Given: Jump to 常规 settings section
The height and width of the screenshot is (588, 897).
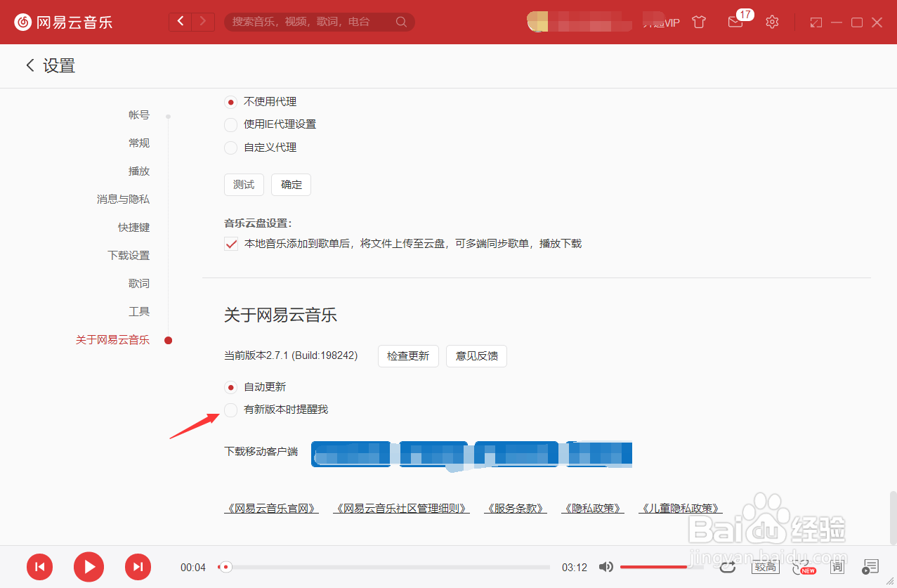Looking at the screenshot, I should (139, 143).
